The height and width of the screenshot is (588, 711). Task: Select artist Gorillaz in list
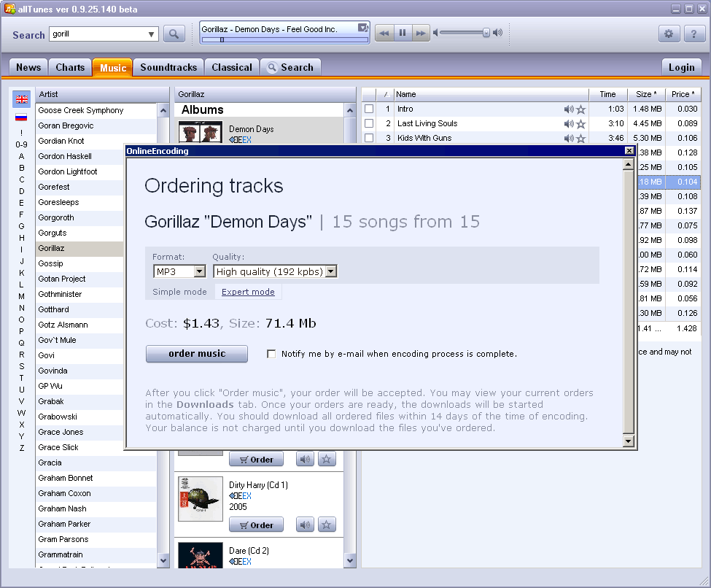(x=79, y=248)
